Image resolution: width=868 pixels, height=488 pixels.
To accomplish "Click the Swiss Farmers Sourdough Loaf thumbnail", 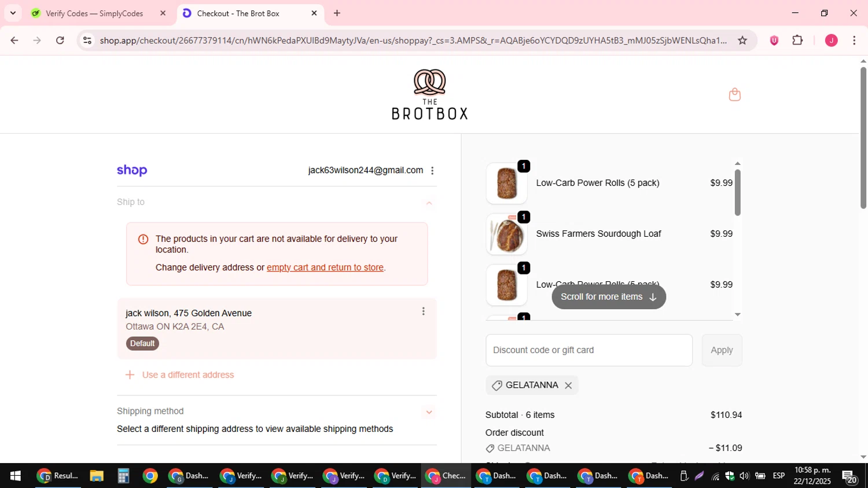I will coord(506,234).
